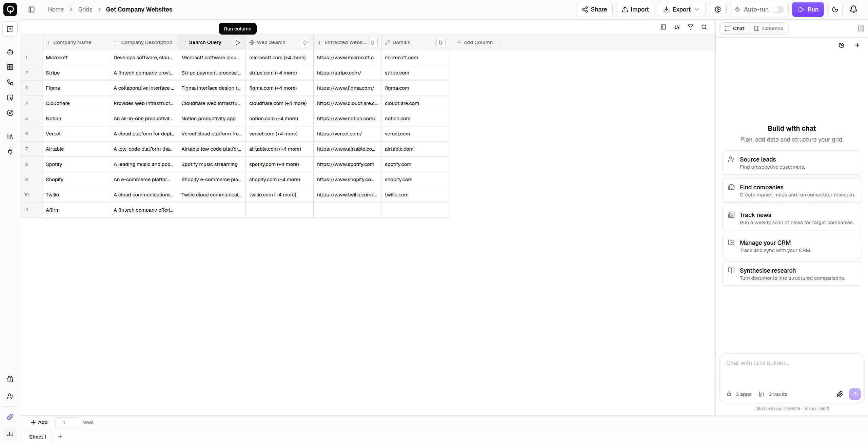Send the chat message arrow button
868x443 pixels.
pyautogui.click(x=855, y=394)
